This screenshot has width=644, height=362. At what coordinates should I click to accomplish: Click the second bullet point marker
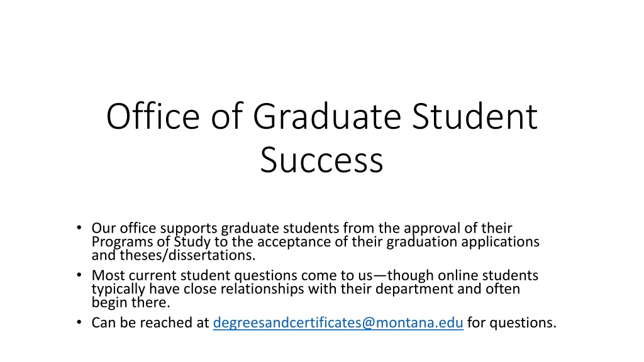tap(79, 275)
